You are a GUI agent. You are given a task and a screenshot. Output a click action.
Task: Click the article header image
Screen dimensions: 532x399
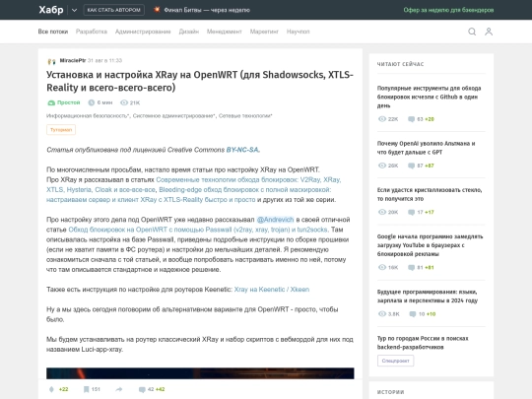[200, 373]
